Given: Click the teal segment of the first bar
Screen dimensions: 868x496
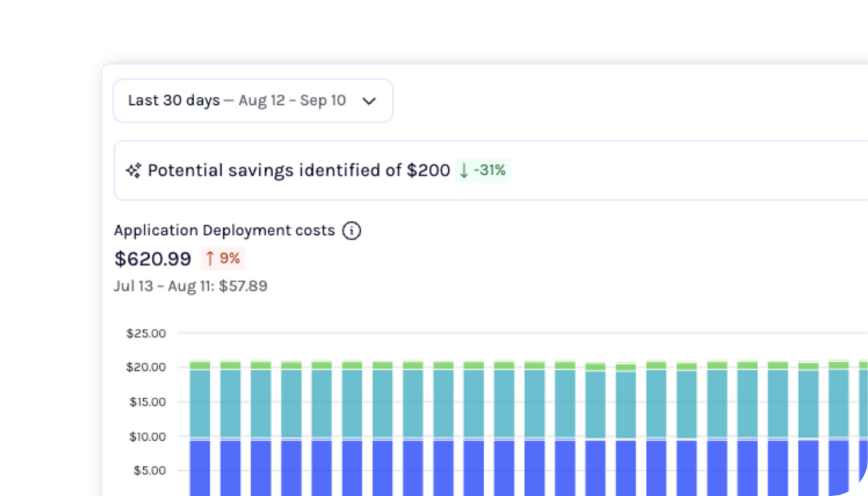Looking at the screenshot, I should click(x=200, y=403).
